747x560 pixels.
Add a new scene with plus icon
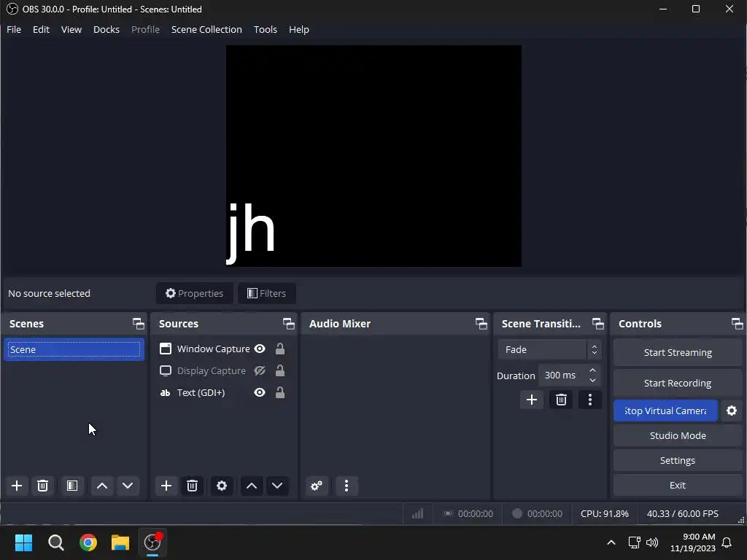pyautogui.click(x=17, y=486)
